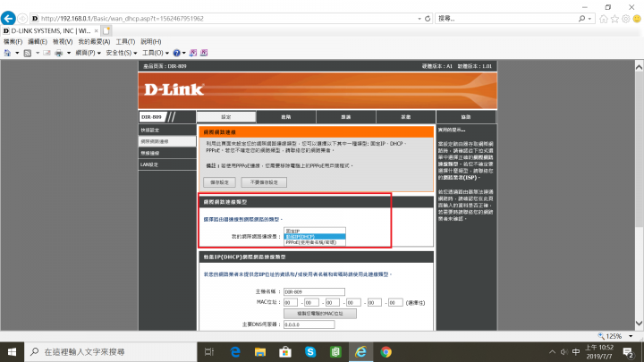Open the 我的最愛(A) favorites menu
Screen dimensions: 644x362
[94, 42]
